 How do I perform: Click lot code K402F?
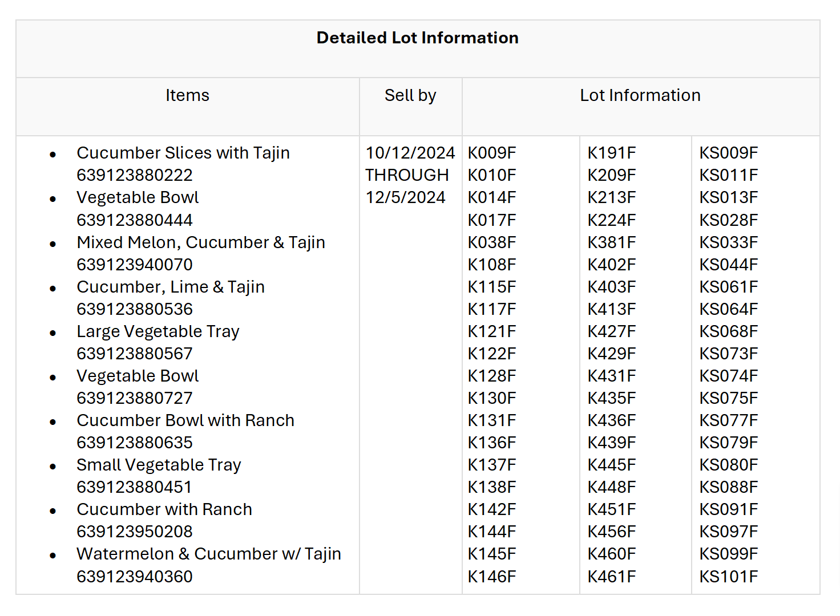pyautogui.click(x=611, y=265)
